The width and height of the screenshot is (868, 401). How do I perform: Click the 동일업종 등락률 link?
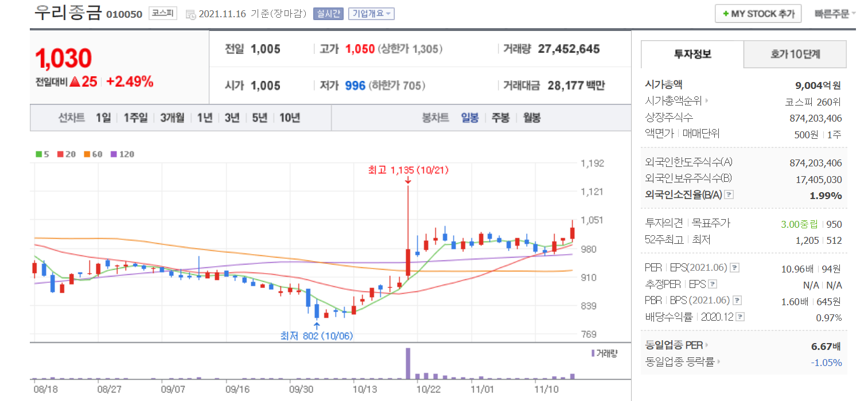tap(680, 362)
